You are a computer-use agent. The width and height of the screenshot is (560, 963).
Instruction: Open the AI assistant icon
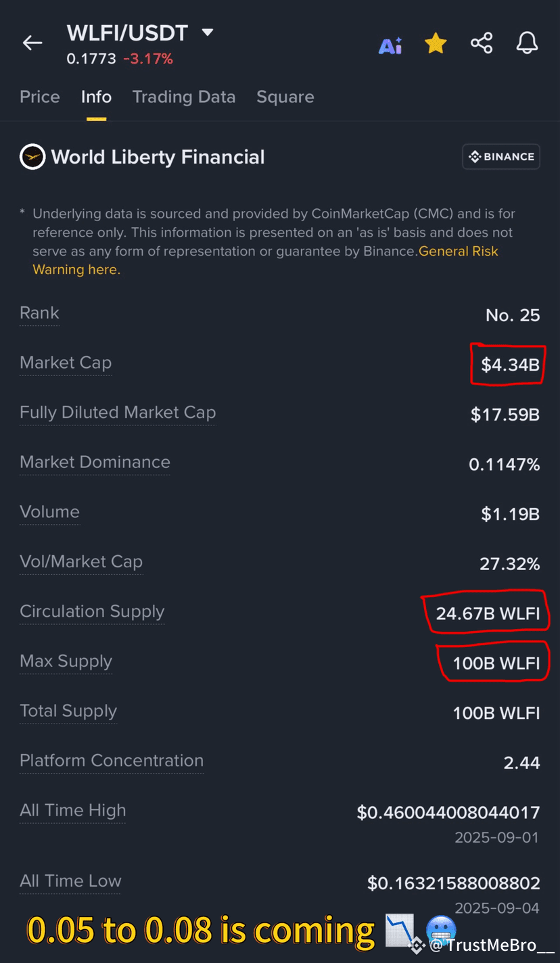[390, 45]
